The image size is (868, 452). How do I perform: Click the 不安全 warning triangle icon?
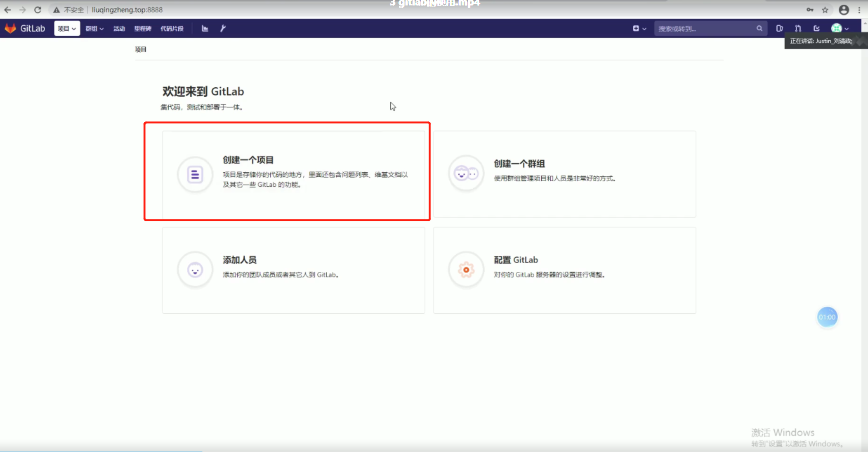[56, 10]
